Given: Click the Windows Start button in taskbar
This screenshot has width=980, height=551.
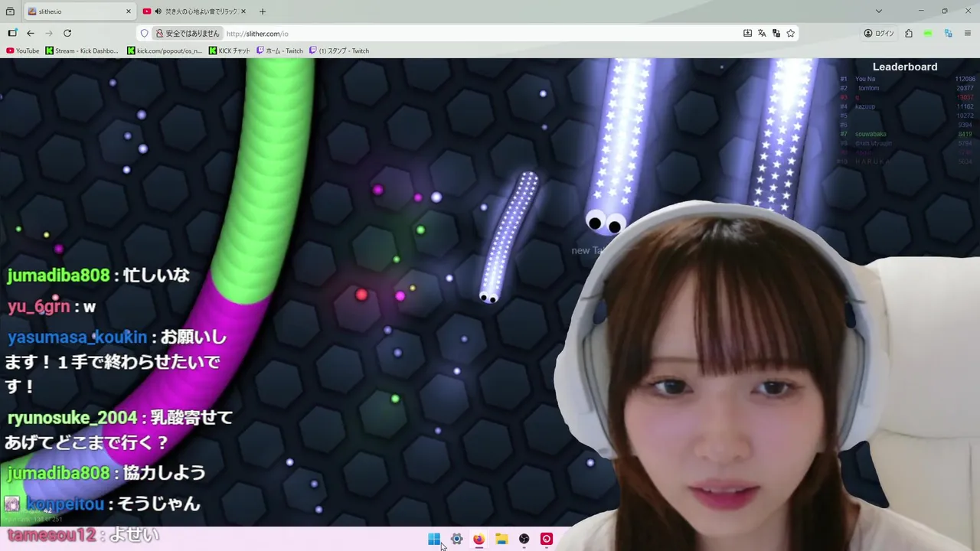Looking at the screenshot, I should click(x=434, y=539).
